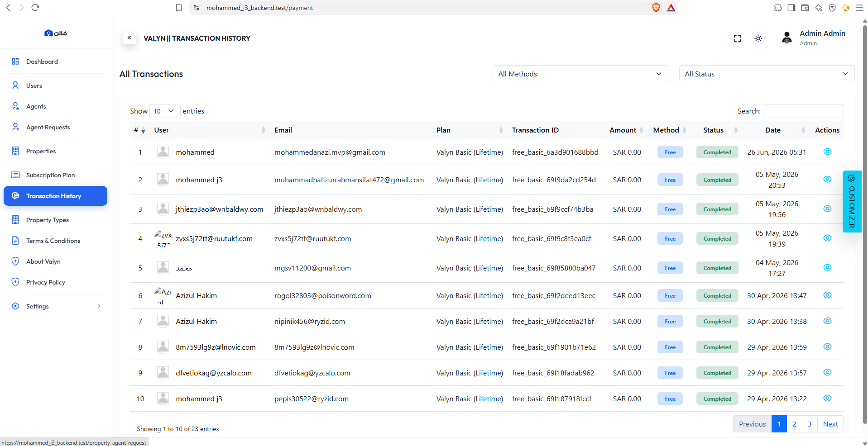868x446 pixels.
Task: Open the Customizer side panel
Action: tap(852, 201)
